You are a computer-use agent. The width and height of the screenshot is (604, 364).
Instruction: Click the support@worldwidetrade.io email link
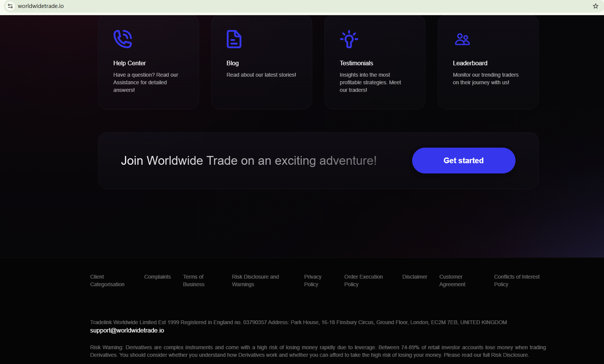pos(127,331)
